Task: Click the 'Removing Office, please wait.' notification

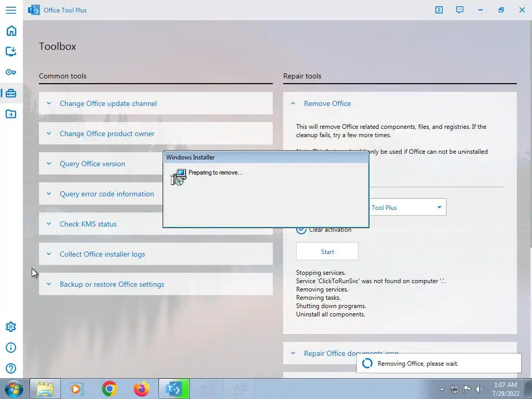Action: pos(438,363)
